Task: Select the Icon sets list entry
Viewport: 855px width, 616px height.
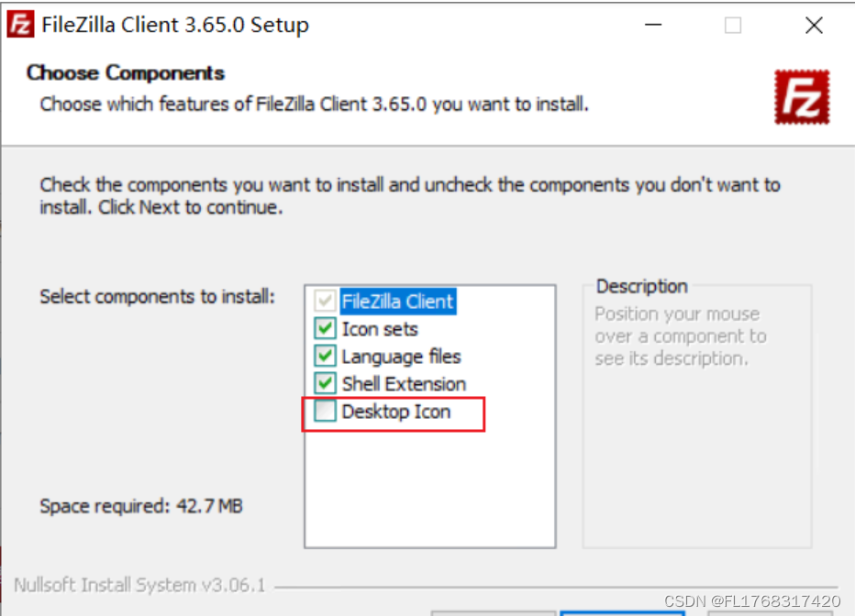Action: click(380, 329)
